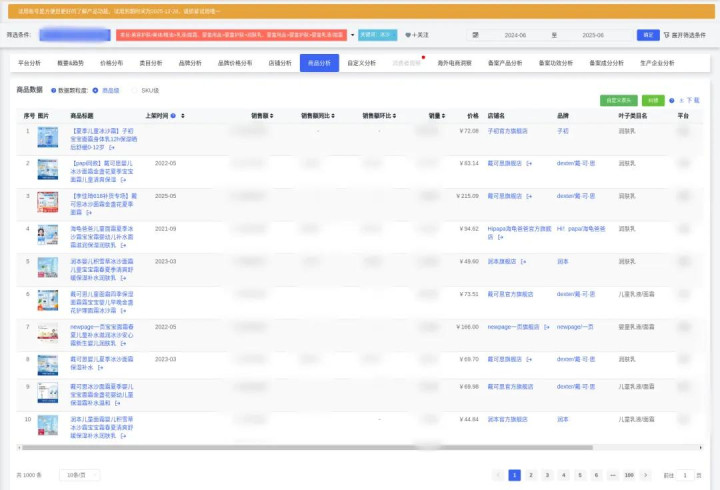Go to page 2
Viewport: 720px width, 490px height.
point(531,475)
